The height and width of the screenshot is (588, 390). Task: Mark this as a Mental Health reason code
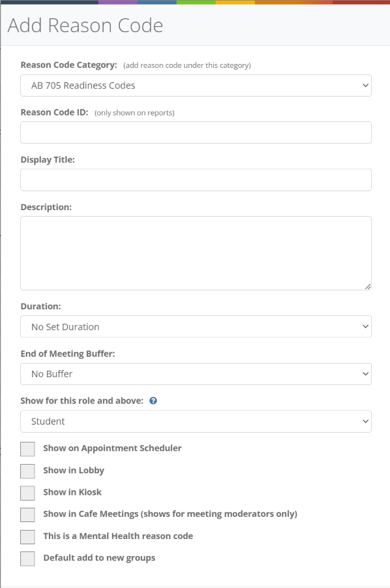pyautogui.click(x=27, y=536)
